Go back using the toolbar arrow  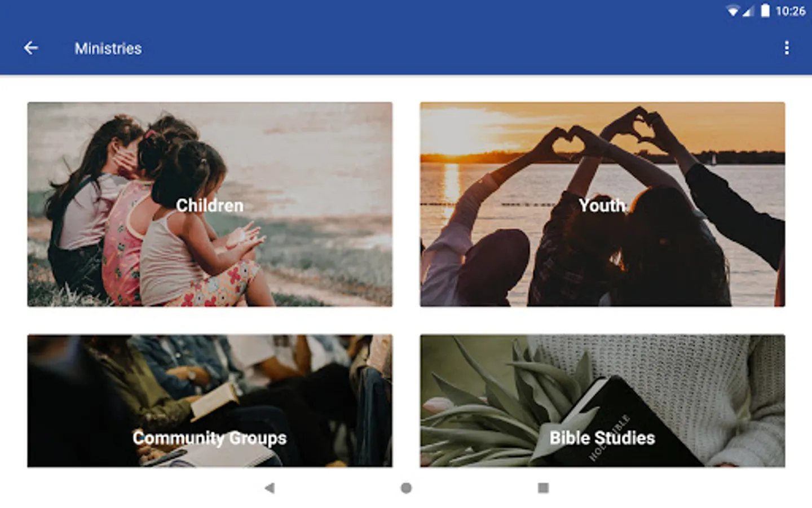click(x=31, y=49)
